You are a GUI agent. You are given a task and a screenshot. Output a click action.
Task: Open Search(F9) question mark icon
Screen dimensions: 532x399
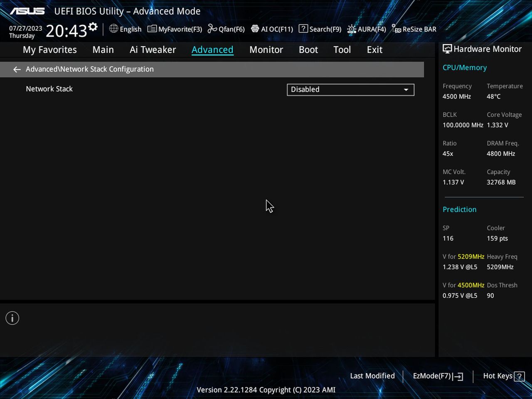tap(303, 29)
